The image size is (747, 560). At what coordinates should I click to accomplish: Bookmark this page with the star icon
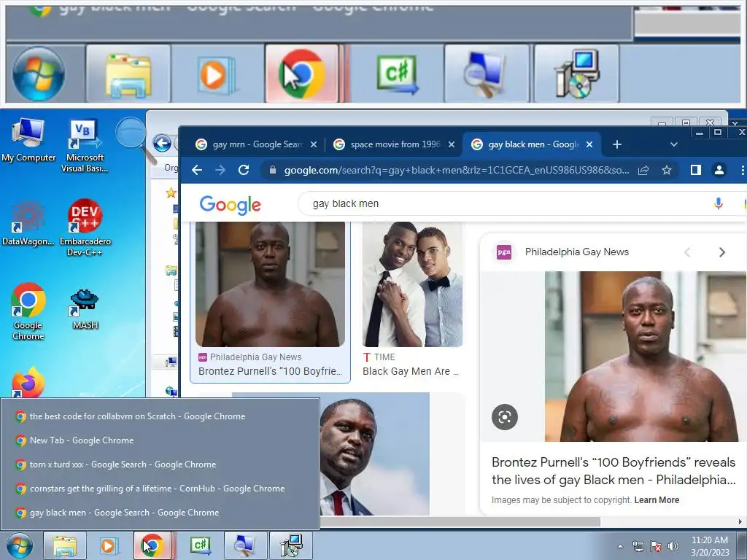click(x=667, y=170)
